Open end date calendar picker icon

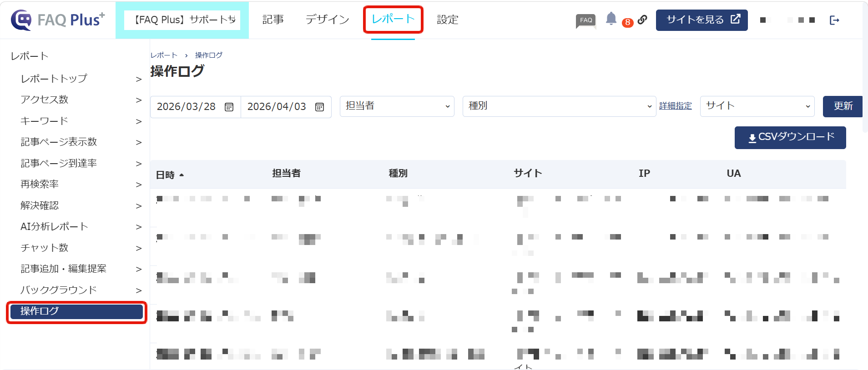tap(319, 107)
